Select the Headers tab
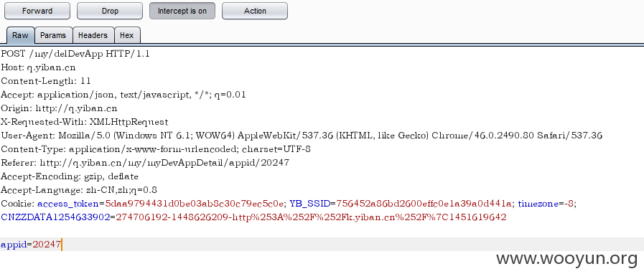The image size is (644, 279). pyautogui.click(x=93, y=35)
